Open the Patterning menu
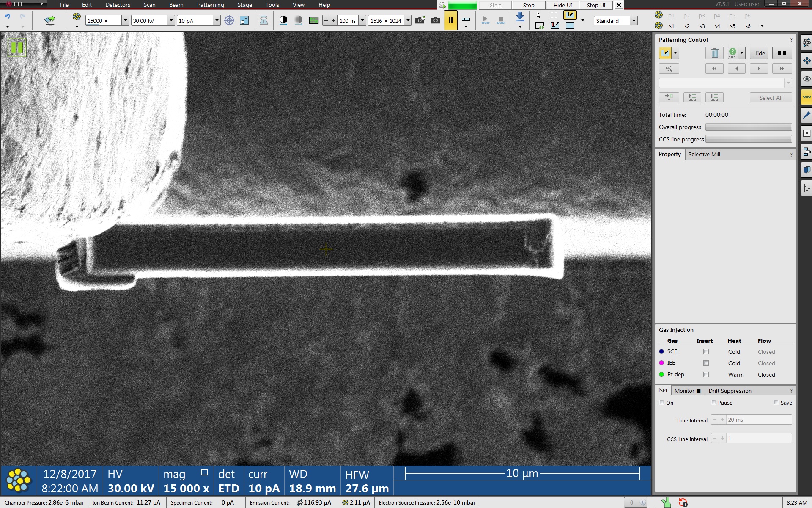 tap(210, 5)
